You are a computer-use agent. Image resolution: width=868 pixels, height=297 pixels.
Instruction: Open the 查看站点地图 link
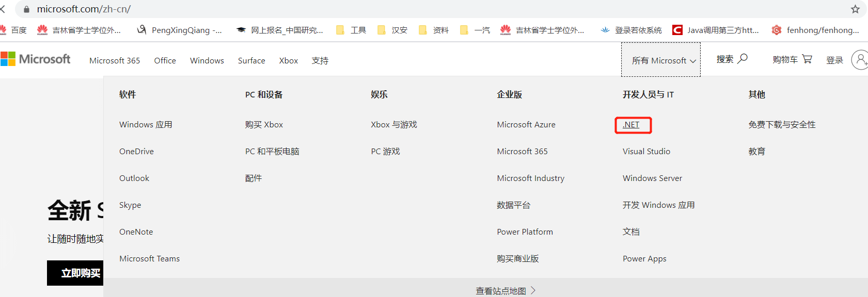pos(506,291)
